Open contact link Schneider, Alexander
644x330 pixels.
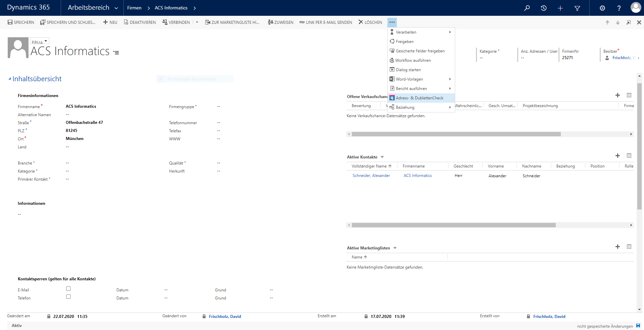point(371,176)
